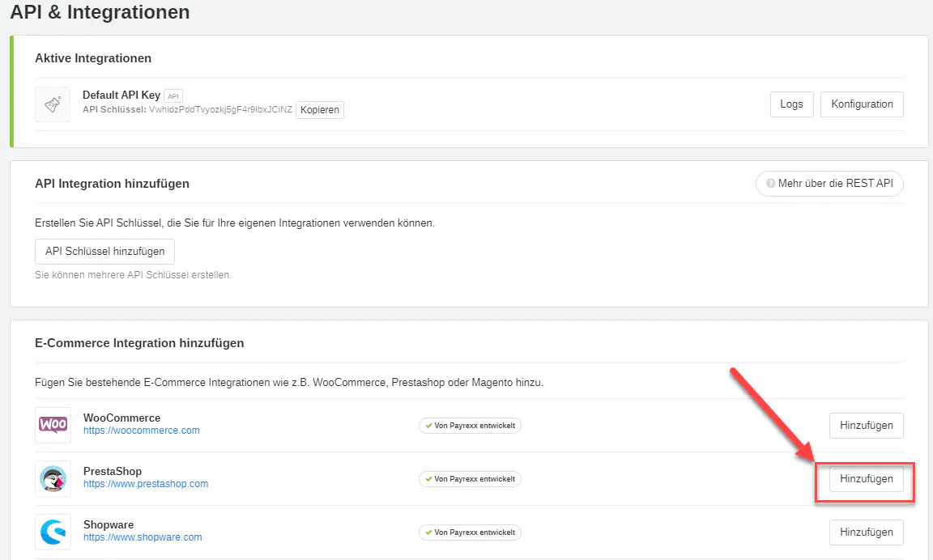Click the question mark icon for REST API
The height and width of the screenshot is (560, 933).
[771, 184]
